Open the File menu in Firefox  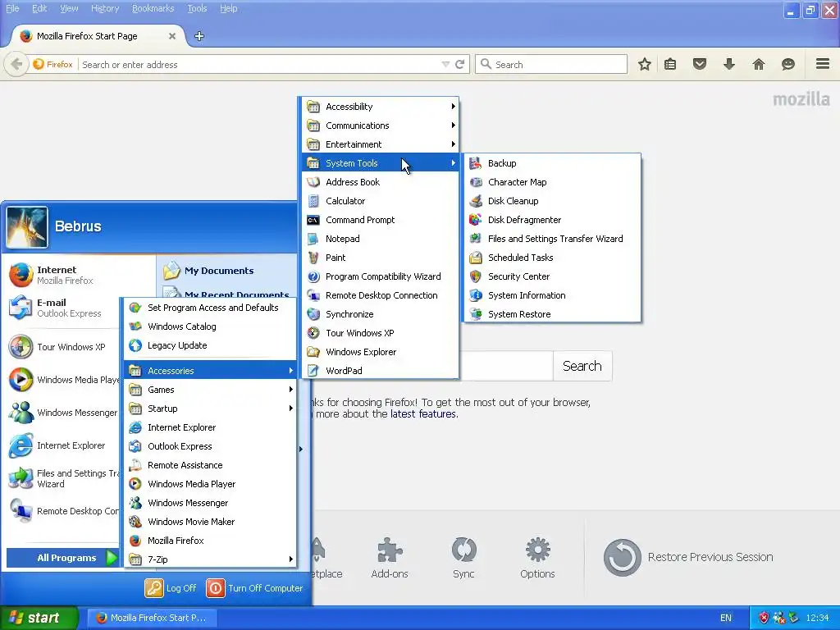pos(12,8)
